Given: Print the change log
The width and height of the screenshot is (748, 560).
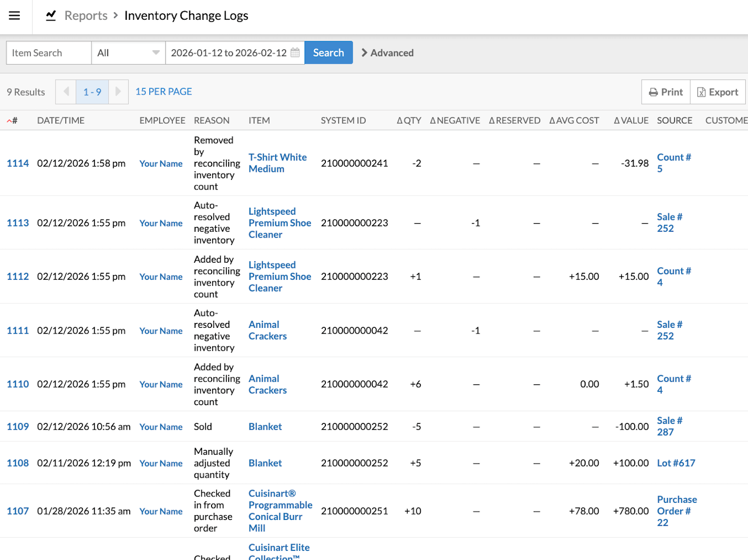Looking at the screenshot, I should [x=666, y=92].
